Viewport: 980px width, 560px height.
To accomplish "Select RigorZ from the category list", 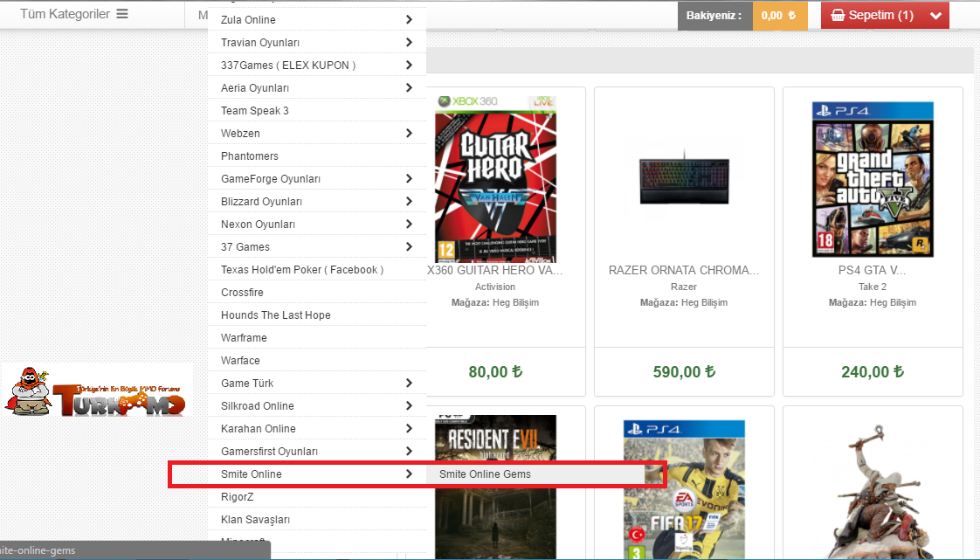I will 237,497.
